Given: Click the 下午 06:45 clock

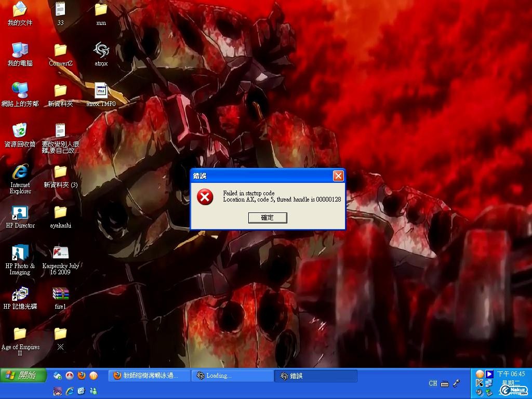Looking at the screenshot, I should 511,374.
